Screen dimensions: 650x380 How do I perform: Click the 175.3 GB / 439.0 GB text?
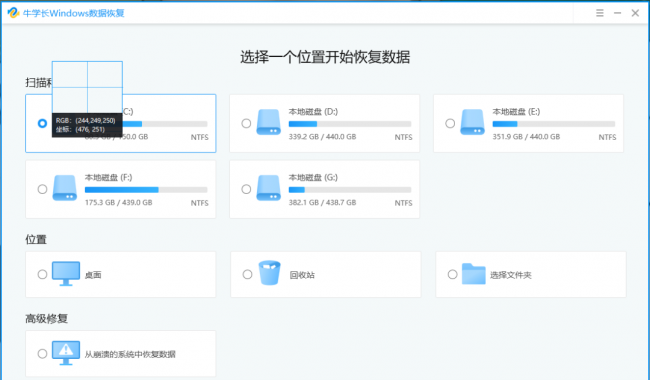118,203
